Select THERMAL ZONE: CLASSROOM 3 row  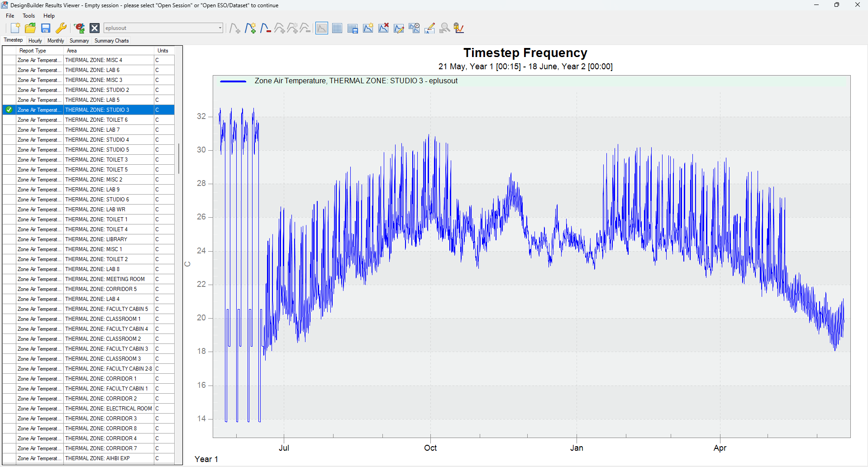[88, 359]
